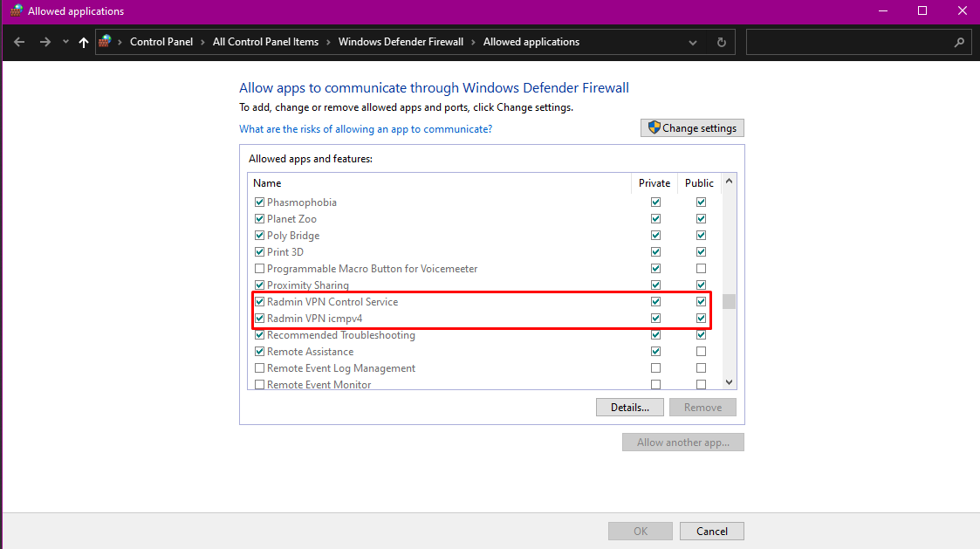Toggle the Remote Assistance name checkbox
Image resolution: width=980 pixels, height=549 pixels.
click(x=259, y=352)
